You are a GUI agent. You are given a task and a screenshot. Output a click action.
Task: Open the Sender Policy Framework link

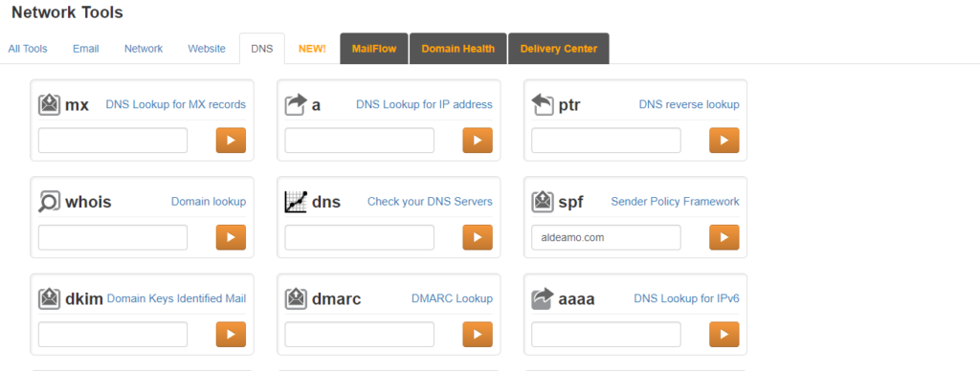[x=675, y=201]
